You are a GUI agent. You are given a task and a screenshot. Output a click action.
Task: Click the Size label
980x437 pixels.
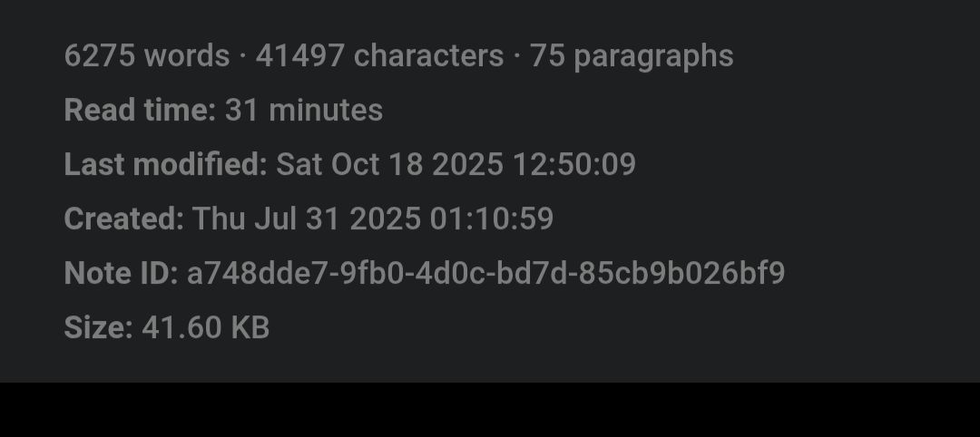point(98,327)
